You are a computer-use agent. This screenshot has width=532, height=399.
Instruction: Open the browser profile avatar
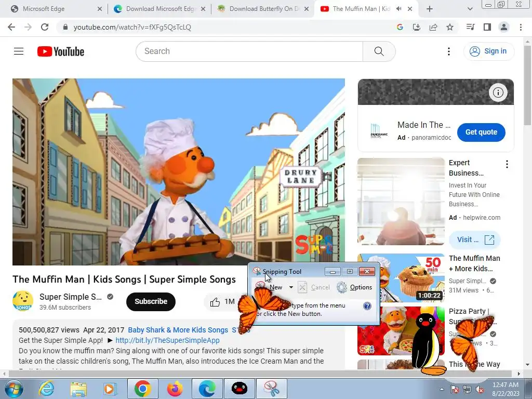pyautogui.click(x=504, y=27)
